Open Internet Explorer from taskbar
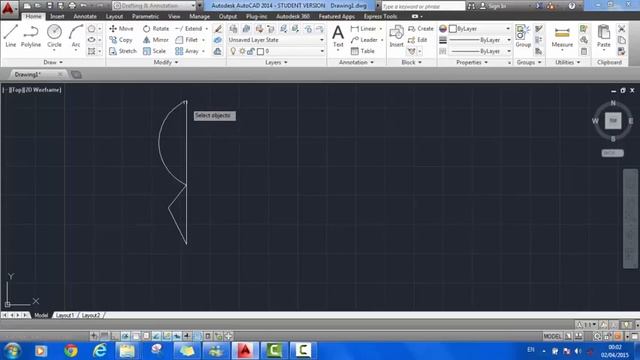Screen dimensions: 640x360 [x=100, y=351]
